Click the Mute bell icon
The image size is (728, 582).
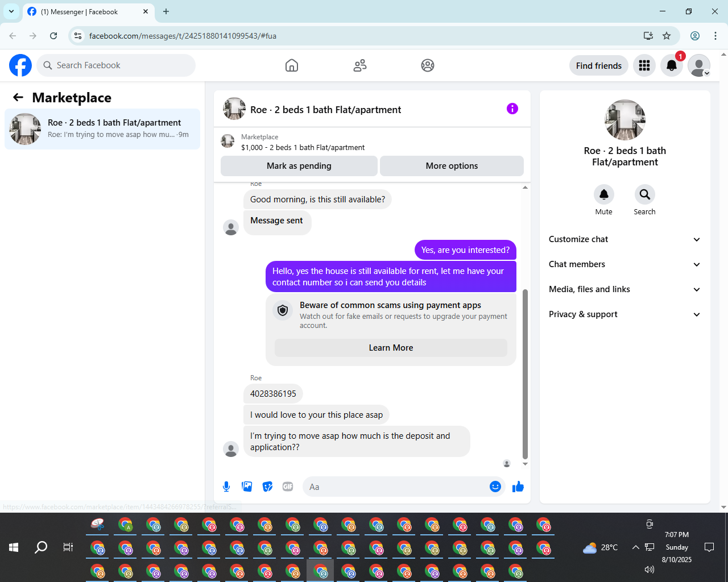tap(604, 194)
